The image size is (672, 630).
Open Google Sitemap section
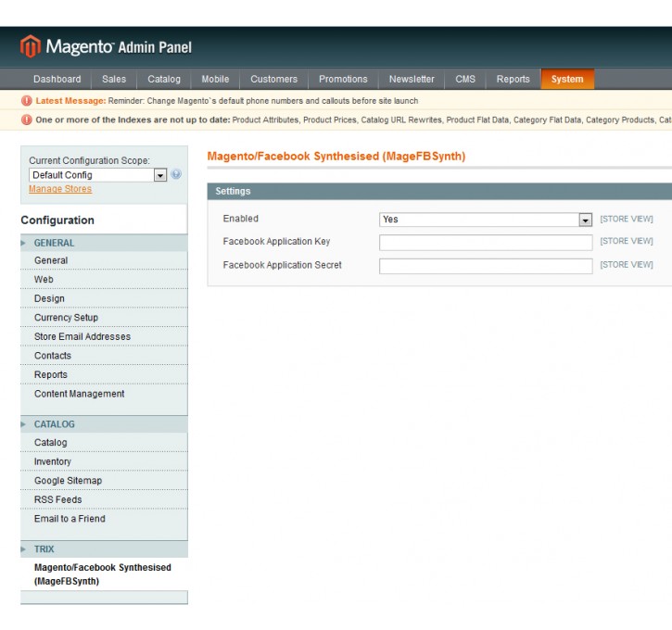(104, 481)
